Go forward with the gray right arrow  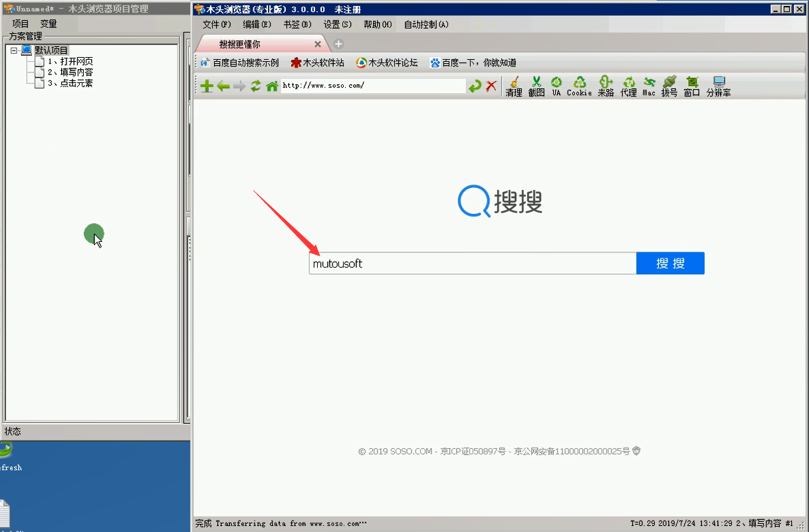pyautogui.click(x=239, y=86)
